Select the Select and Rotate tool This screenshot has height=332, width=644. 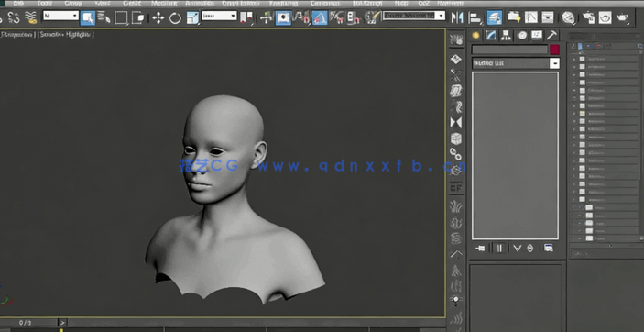(x=175, y=17)
